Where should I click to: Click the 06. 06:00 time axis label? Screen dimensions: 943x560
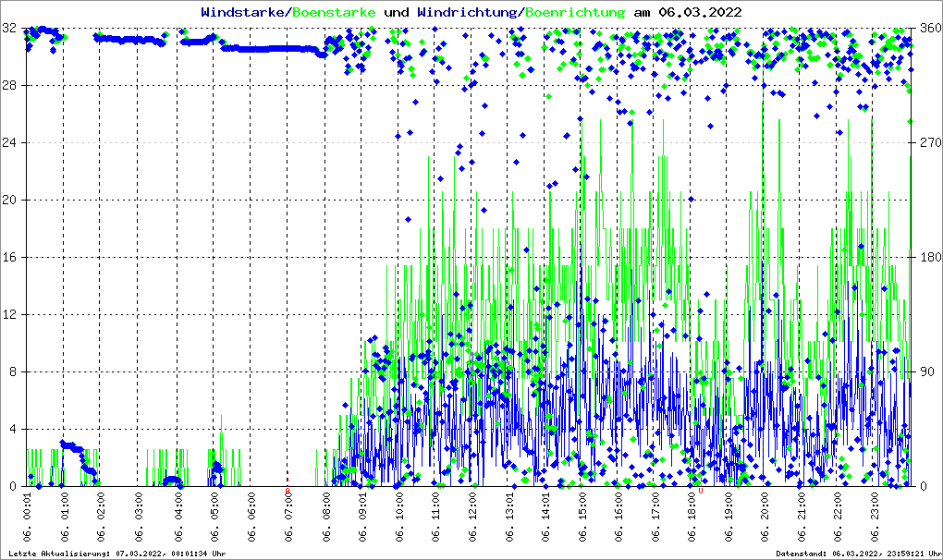252,519
